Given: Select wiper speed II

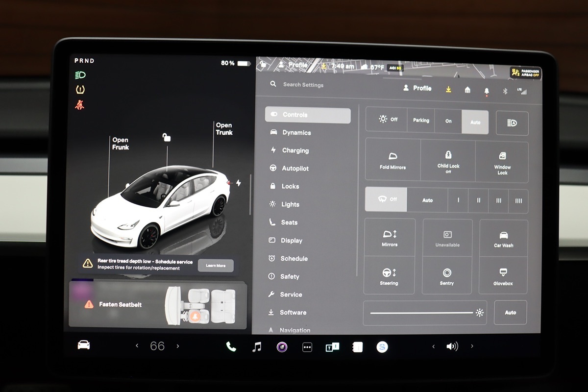Looking at the screenshot, I should (478, 201).
